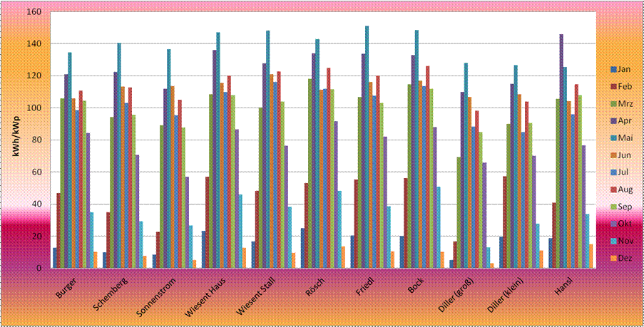The height and width of the screenshot is (327, 644).
Task: Click the Jan legend color swatch
Action: click(x=613, y=69)
